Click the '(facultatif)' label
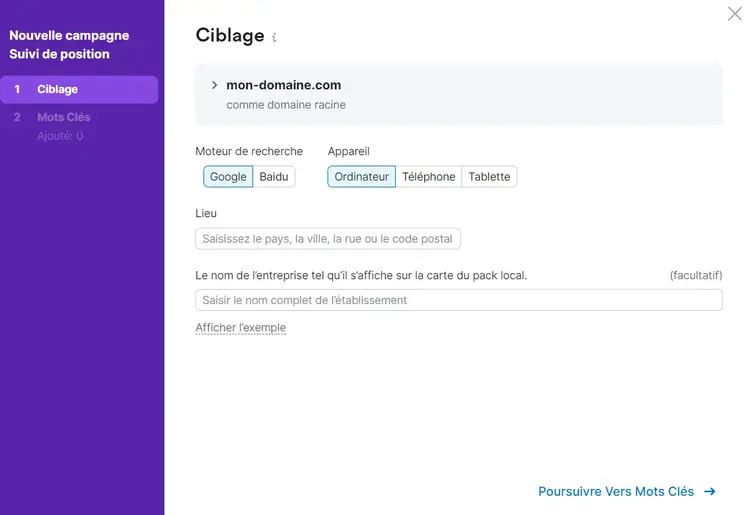The image size is (750, 515). pos(696,275)
